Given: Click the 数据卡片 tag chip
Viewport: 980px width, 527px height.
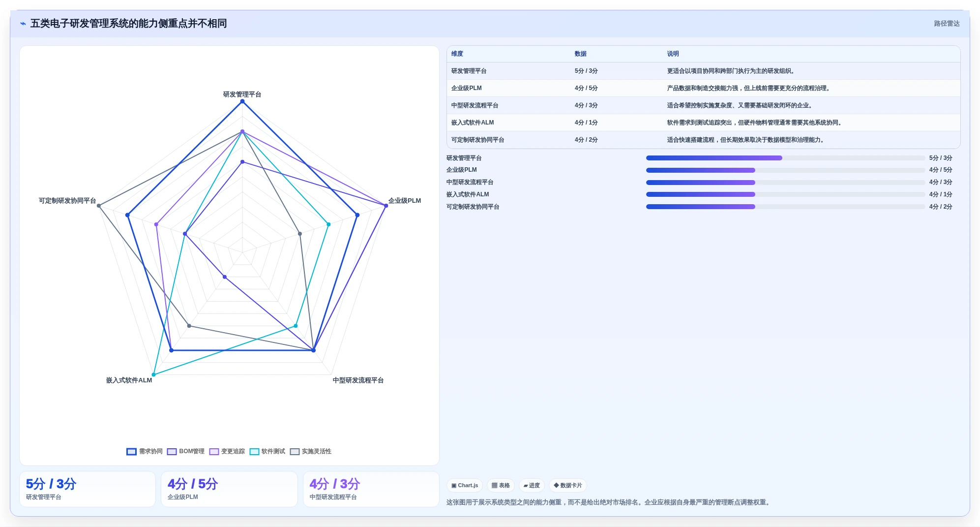Looking at the screenshot, I should click(568, 485).
